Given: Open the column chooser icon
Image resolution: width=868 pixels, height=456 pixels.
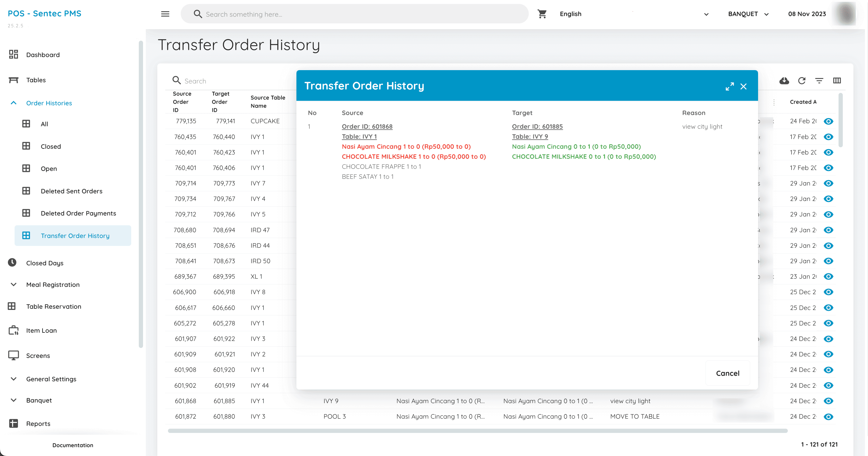Looking at the screenshot, I should click(x=837, y=80).
